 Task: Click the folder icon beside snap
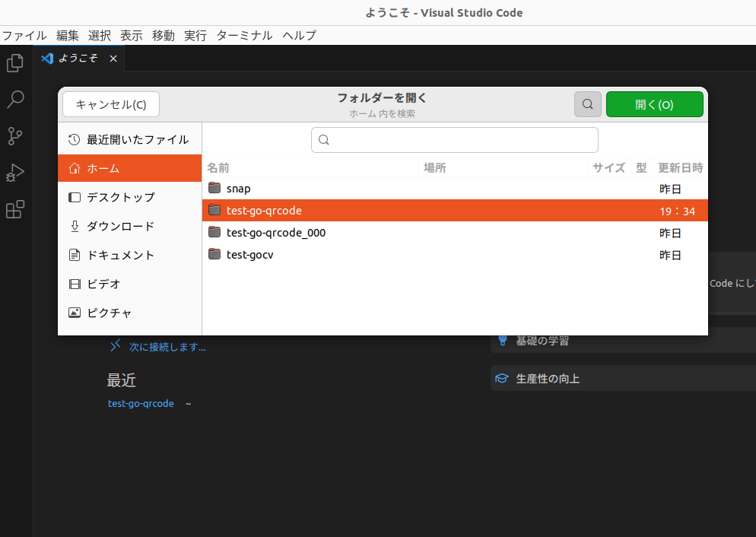(214, 188)
